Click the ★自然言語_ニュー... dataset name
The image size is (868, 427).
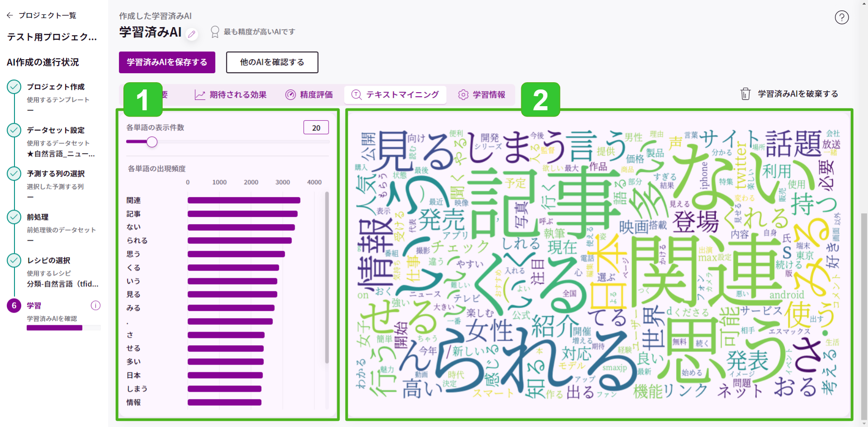point(61,154)
